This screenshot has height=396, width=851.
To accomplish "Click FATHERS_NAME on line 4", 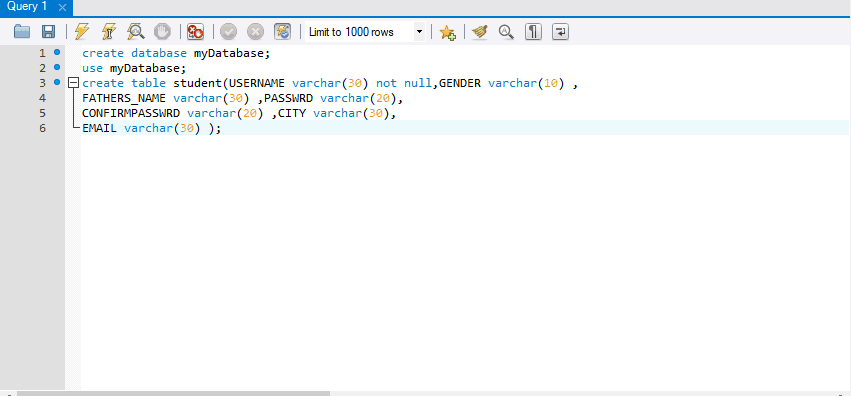I will tap(124, 98).
